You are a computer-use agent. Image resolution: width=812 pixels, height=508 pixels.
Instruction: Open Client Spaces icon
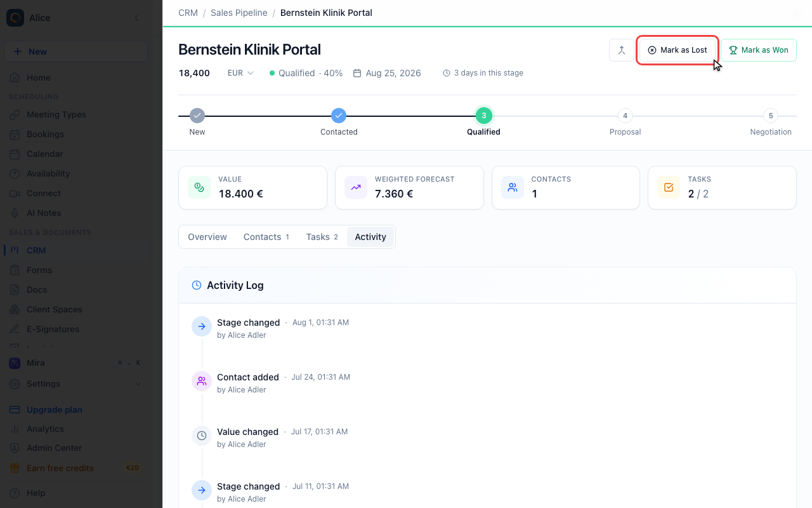[15, 309]
